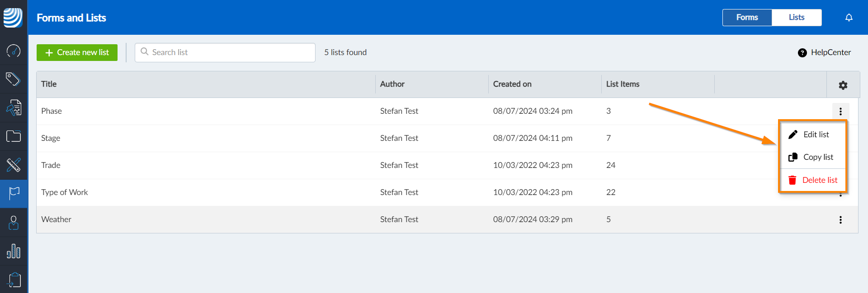Open table column settings gear
The image size is (868, 293).
[x=843, y=85]
